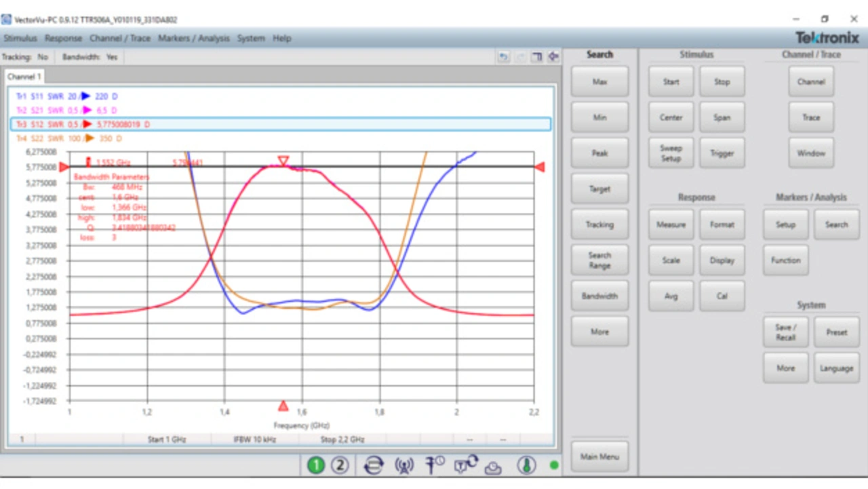Select the Tr3 S12 trace row
This screenshot has height=489, width=868.
(280, 124)
